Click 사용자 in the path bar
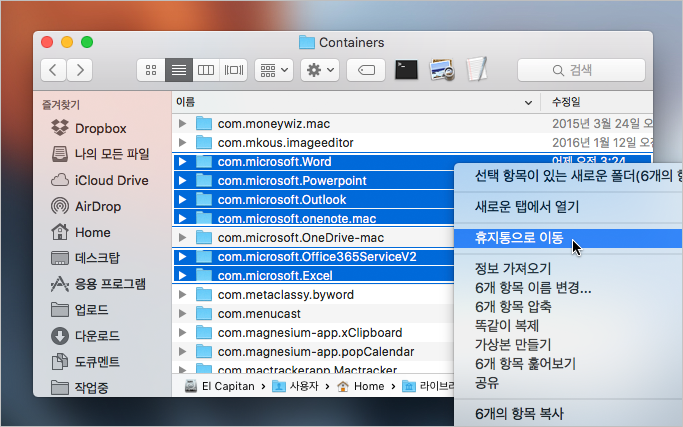 [x=295, y=386]
